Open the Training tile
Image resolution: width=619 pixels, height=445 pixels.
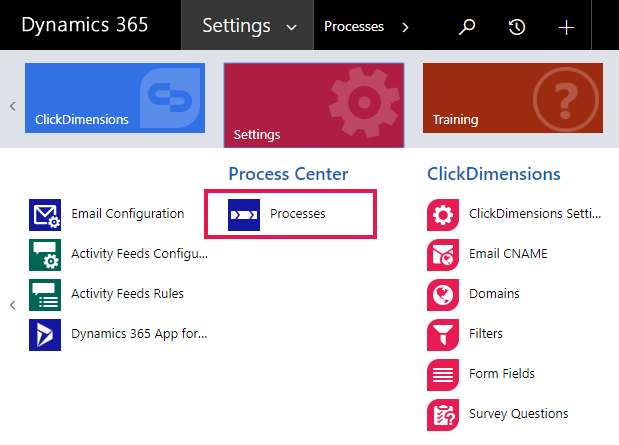pos(513,98)
